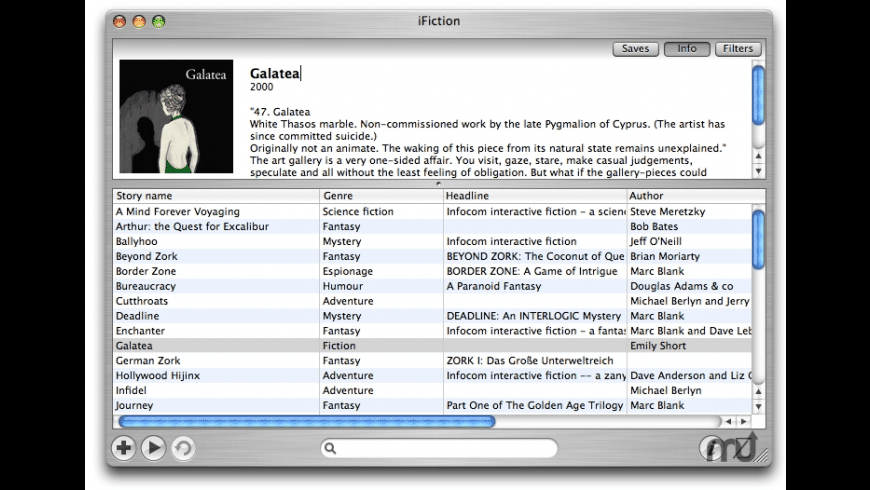870x490 pixels.
Task: Click the info 'i' icon at bottom right
Action: (712, 448)
